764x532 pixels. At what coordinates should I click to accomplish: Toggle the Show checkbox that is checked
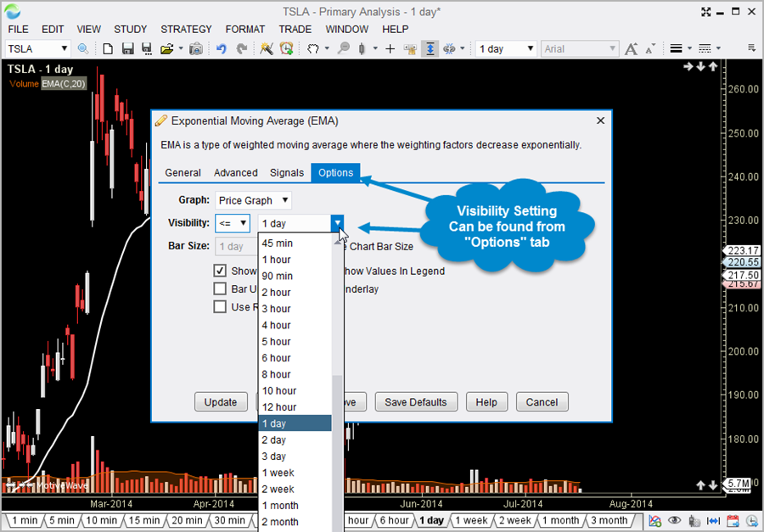pyautogui.click(x=220, y=271)
